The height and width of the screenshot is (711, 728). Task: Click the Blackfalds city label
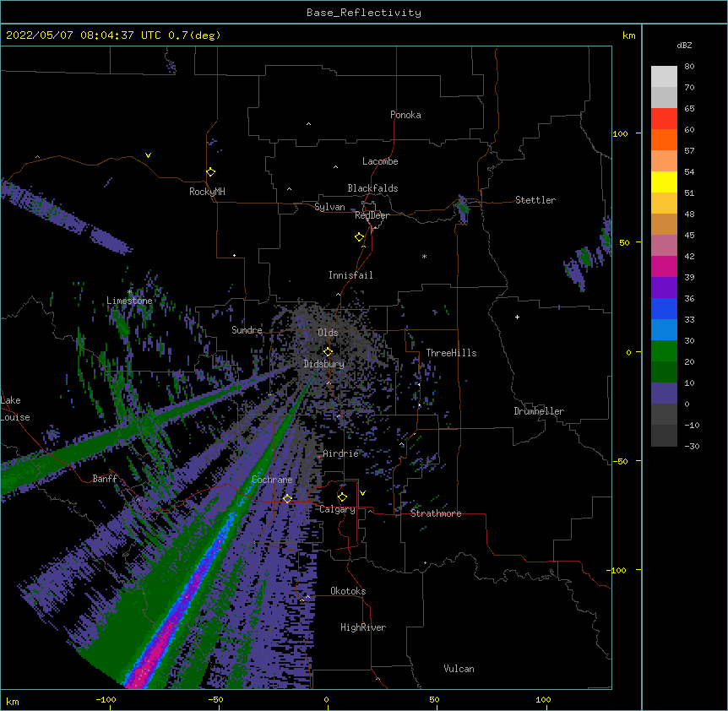point(372,188)
